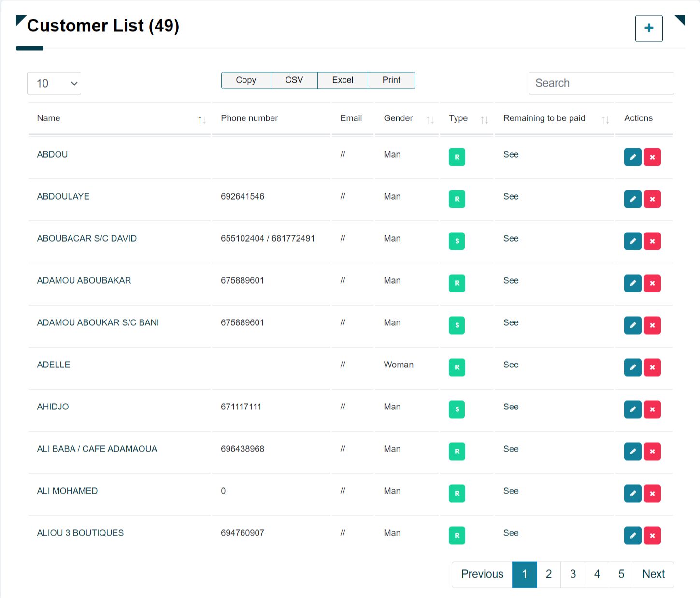The image size is (700, 598).
Task: Click delete icon for ADELLE row
Action: click(x=652, y=367)
